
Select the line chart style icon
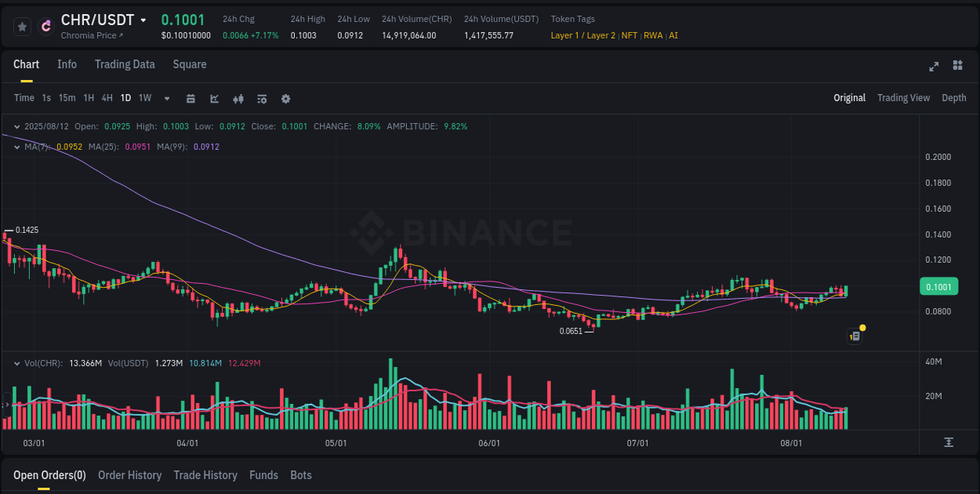coord(212,99)
